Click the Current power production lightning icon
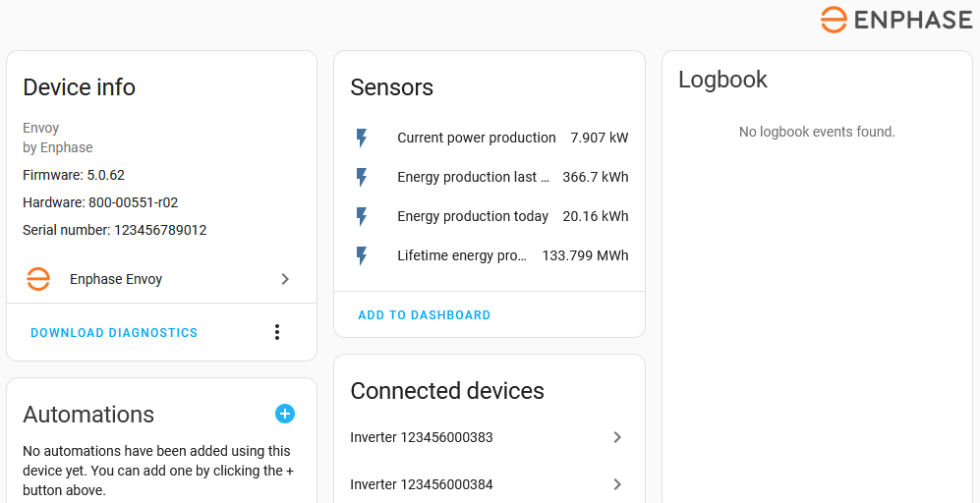Screen dimensions: 980x503 tap(362, 139)
